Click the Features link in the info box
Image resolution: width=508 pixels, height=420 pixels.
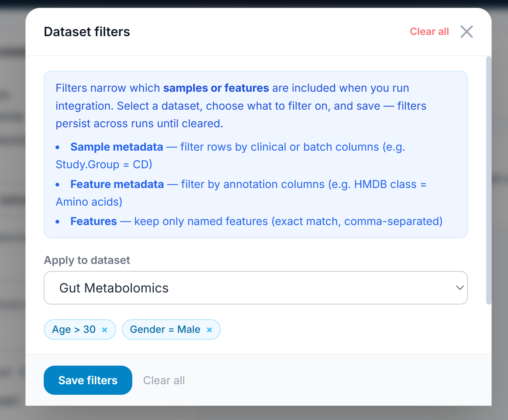tap(93, 221)
